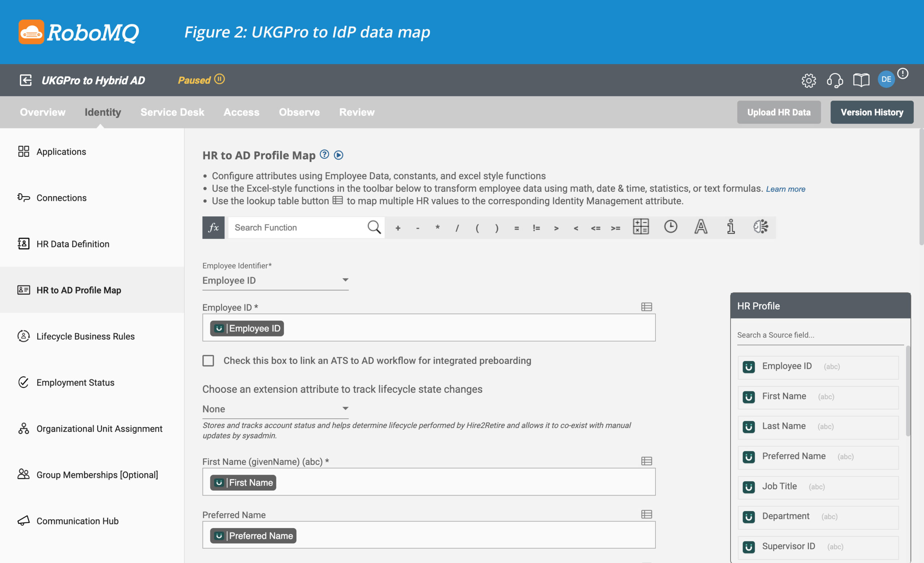Viewport: 924px width, 563px height.
Task: Click the main page vertical scrollbar
Action: (921, 188)
